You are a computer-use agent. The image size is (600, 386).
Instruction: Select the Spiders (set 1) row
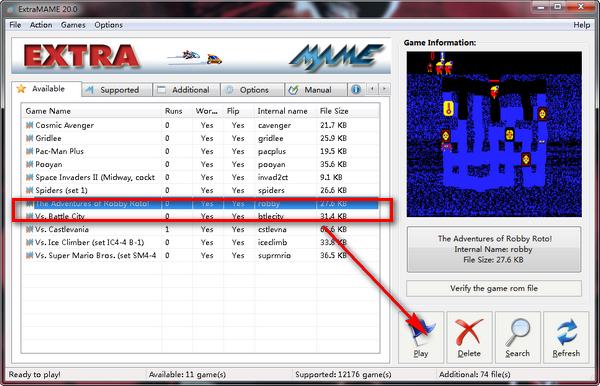(201, 190)
